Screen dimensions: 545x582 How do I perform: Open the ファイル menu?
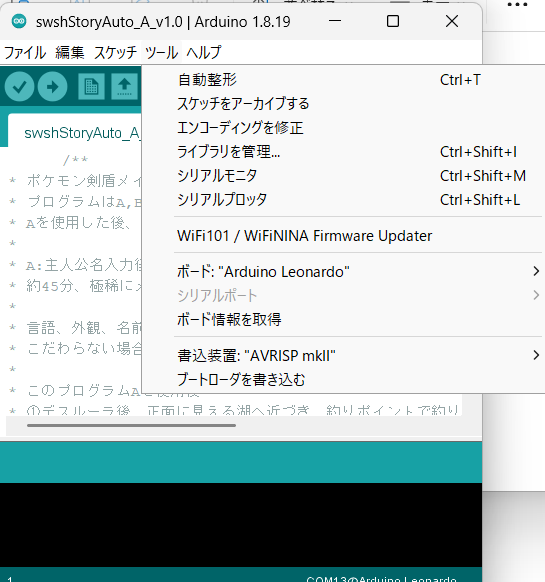click(25, 52)
